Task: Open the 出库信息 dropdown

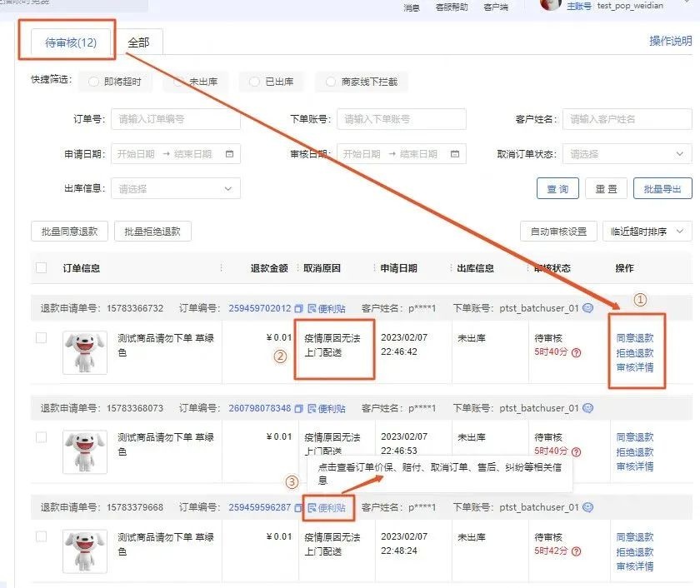Action: (x=175, y=189)
